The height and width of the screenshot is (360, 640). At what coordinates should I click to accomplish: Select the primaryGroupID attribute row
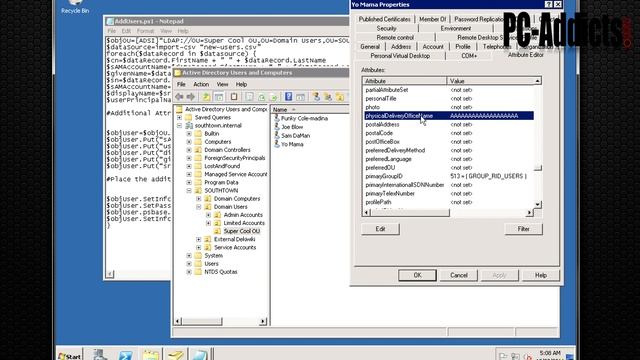click(x=448, y=176)
